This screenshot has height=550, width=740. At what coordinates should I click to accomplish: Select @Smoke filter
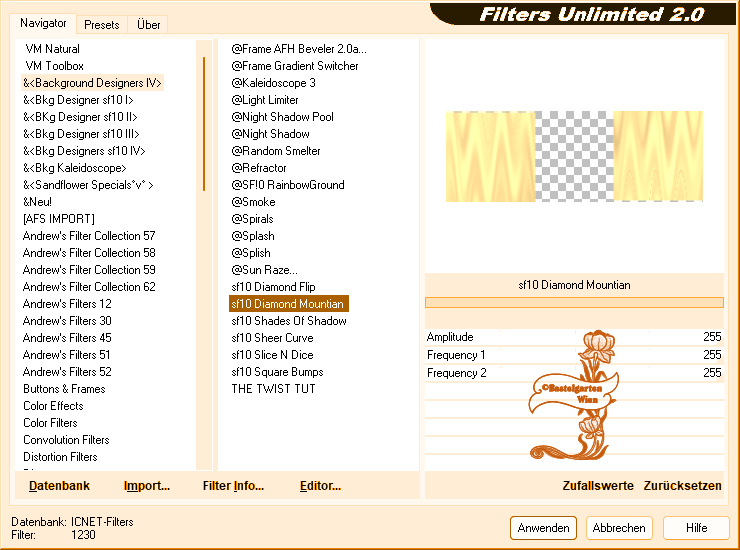coord(253,202)
